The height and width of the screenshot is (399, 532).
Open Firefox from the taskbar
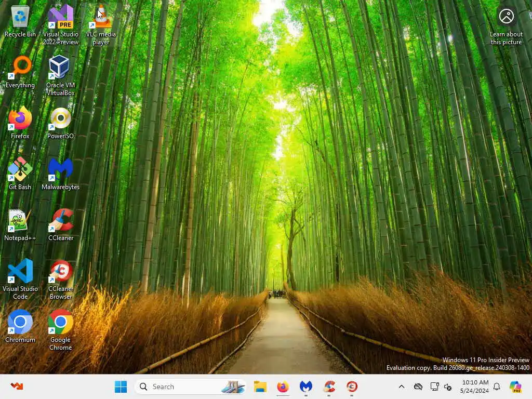coord(283,387)
